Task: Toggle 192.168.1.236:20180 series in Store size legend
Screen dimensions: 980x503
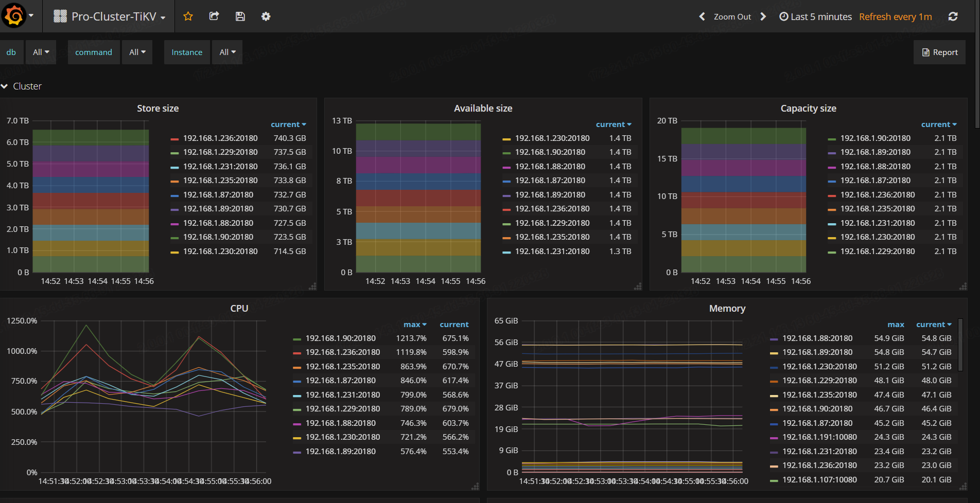Action: 220,138
